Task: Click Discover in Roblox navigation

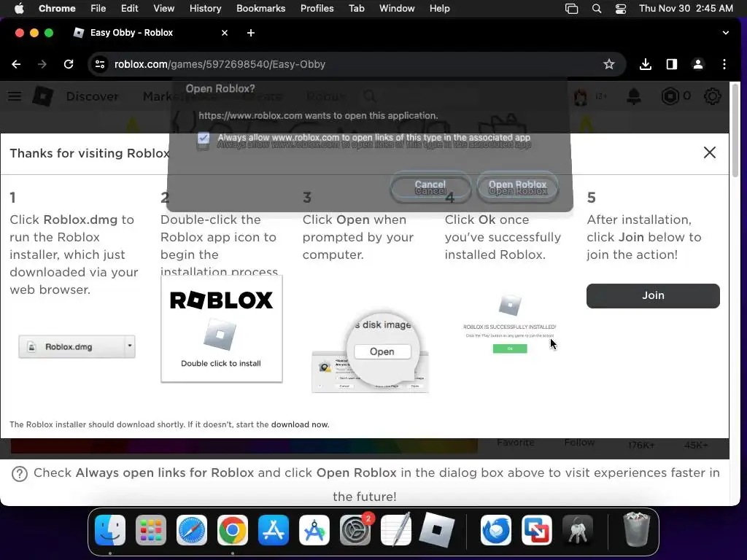Action: click(x=92, y=97)
